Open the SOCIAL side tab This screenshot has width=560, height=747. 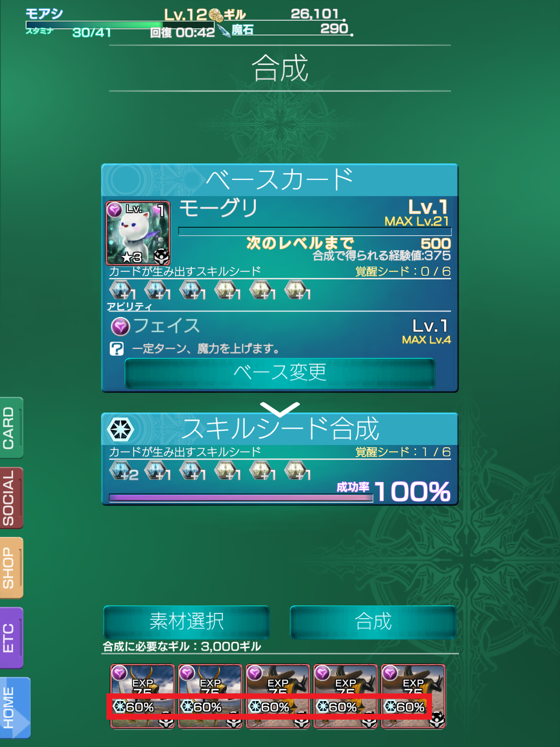click(11, 498)
